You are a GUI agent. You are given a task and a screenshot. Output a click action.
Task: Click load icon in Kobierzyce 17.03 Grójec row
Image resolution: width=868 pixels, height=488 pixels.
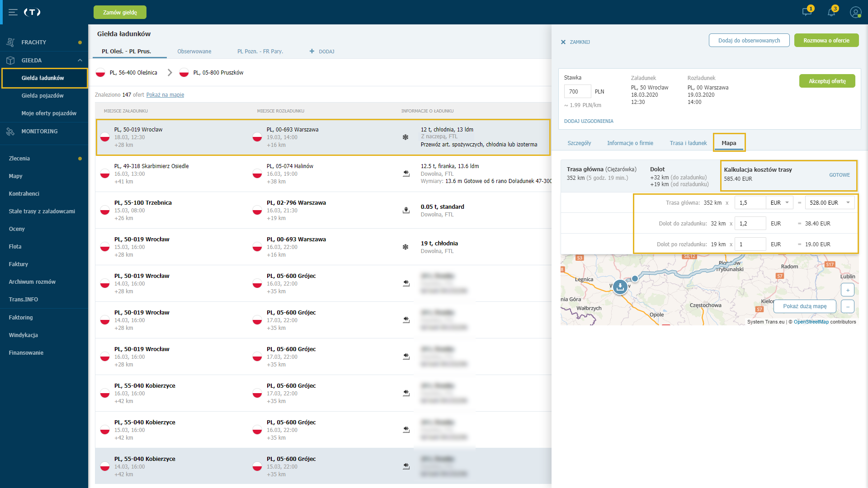point(406,393)
